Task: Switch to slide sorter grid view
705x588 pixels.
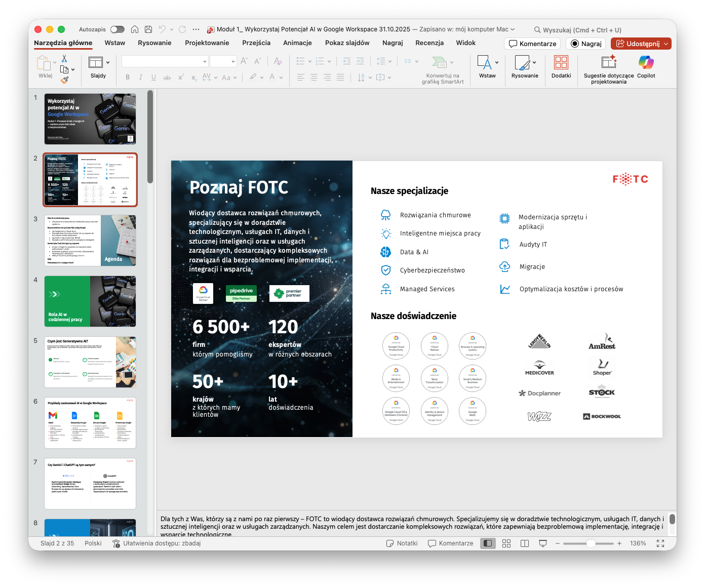Action: [506, 543]
